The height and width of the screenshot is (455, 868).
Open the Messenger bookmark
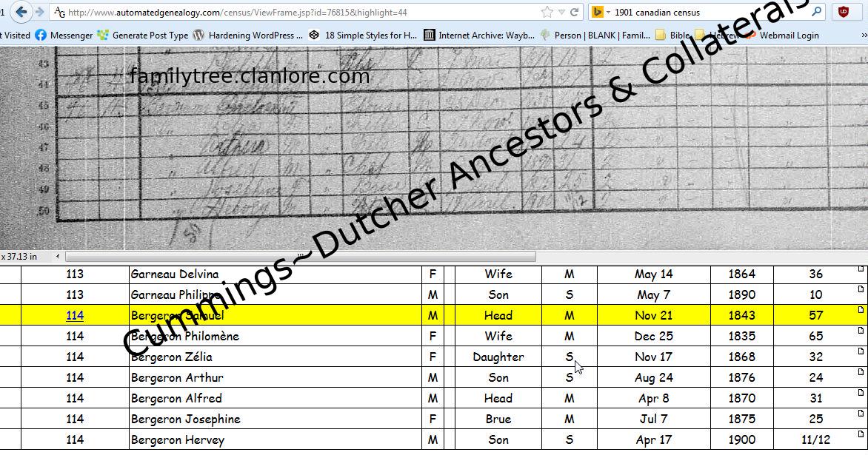[64, 35]
